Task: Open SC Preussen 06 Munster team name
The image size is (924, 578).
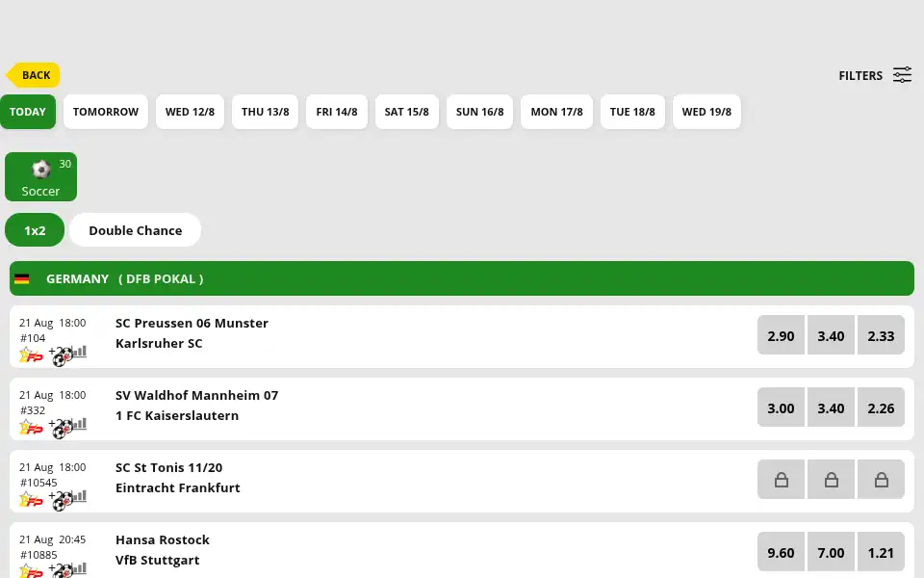Action: coord(192,324)
